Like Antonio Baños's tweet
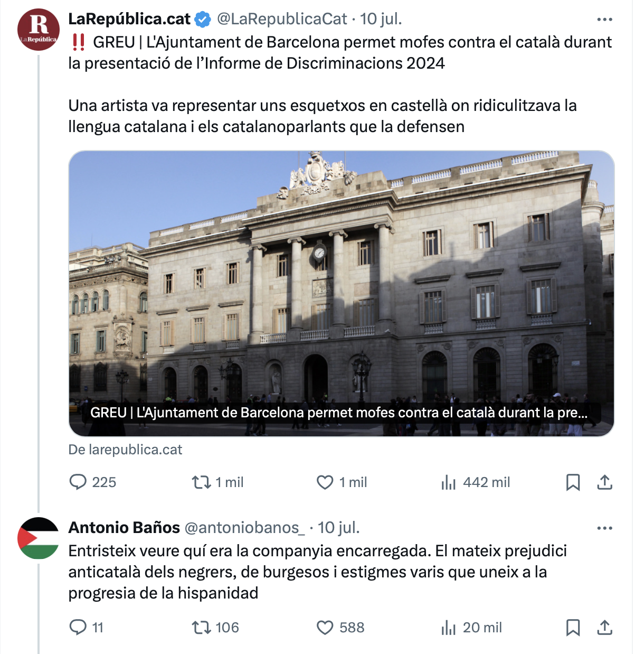This screenshot has height=654, width=644. coord(340,628)
